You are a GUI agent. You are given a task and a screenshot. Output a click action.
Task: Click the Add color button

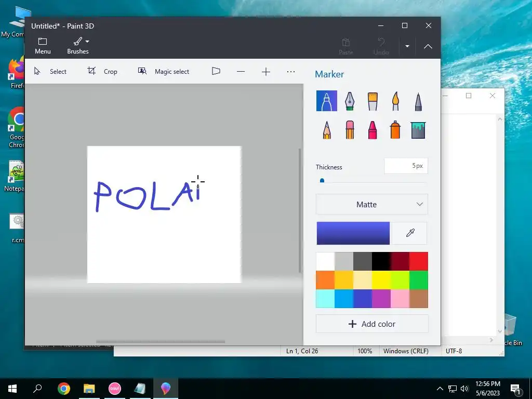point(372,324)
